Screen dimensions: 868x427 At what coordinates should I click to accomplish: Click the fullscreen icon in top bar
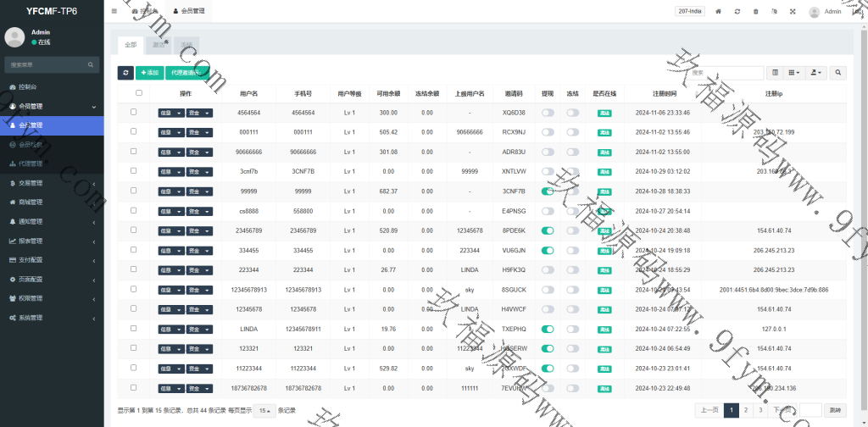coord(793,12)
